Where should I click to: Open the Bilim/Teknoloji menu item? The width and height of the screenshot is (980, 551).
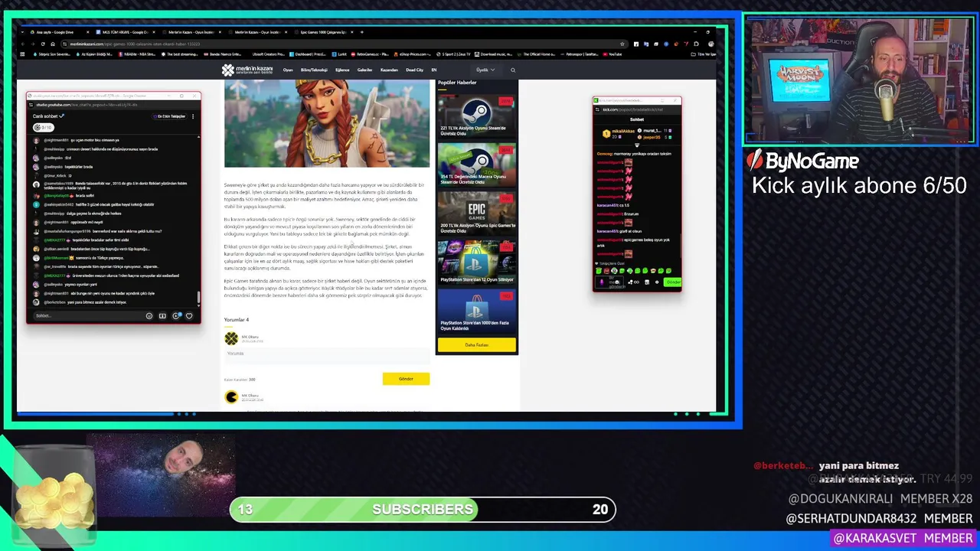pyautogui.click(x=314, y=70)
